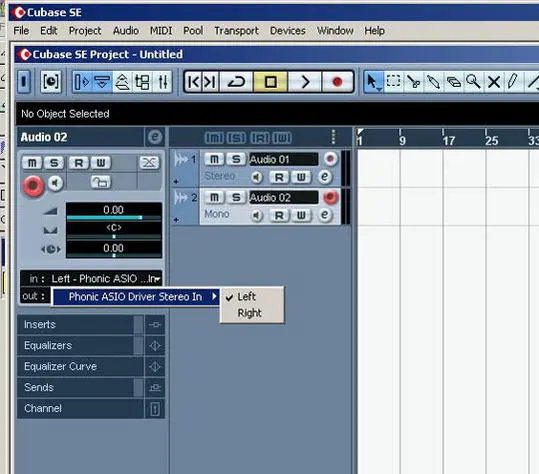
Task: Select the Zoom magnifier tool
Action: (x=473, y=82)
